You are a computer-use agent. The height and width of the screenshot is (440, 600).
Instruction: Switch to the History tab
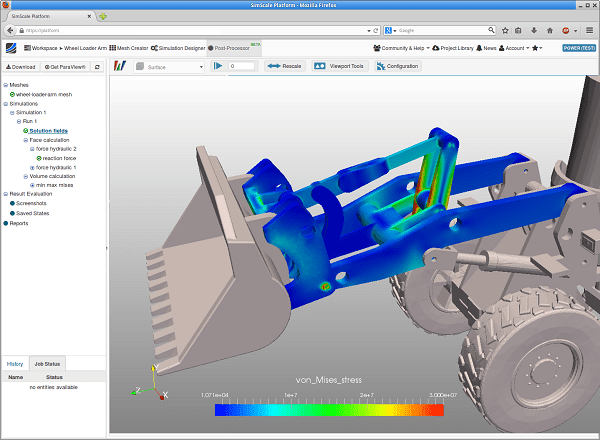pyautogui.click(x=15, y=364)
